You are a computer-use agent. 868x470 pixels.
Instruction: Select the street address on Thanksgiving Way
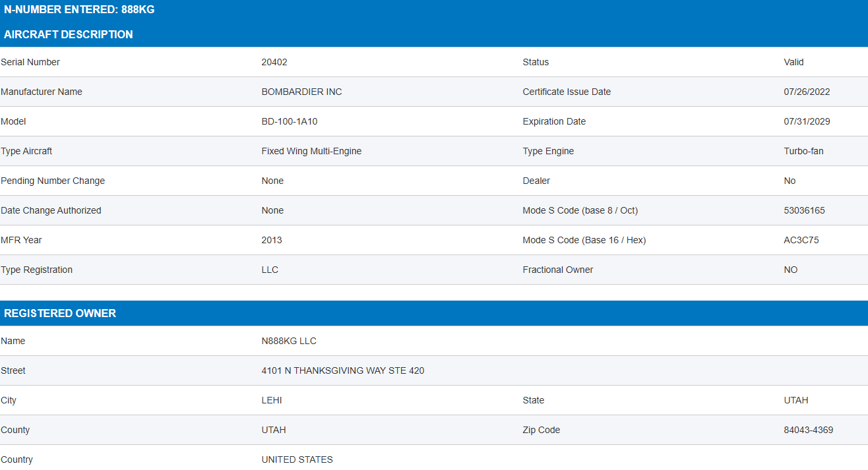343,370
